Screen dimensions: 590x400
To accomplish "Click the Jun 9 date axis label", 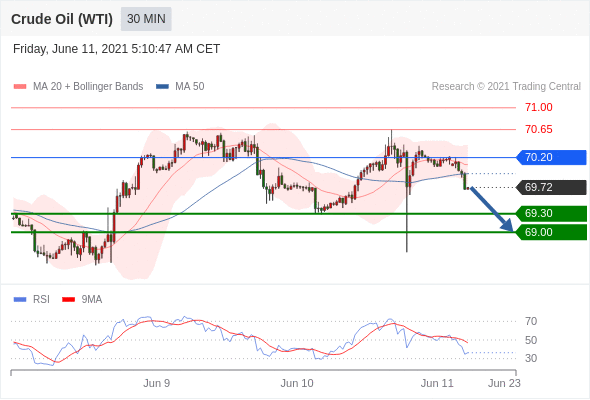I will (157, 383).
